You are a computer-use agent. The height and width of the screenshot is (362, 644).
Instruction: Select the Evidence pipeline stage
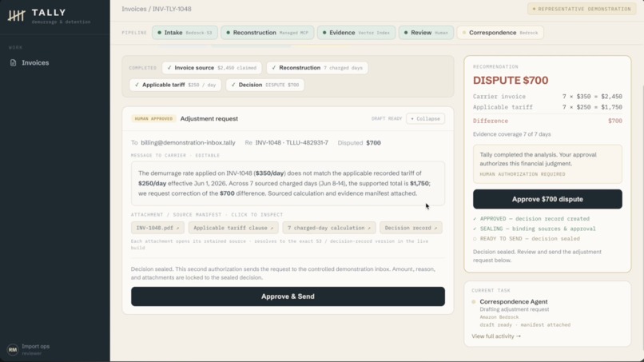(356, 33)
